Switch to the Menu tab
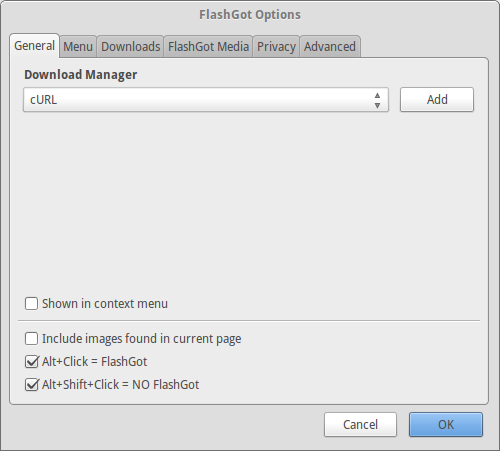 coord(78,46)
